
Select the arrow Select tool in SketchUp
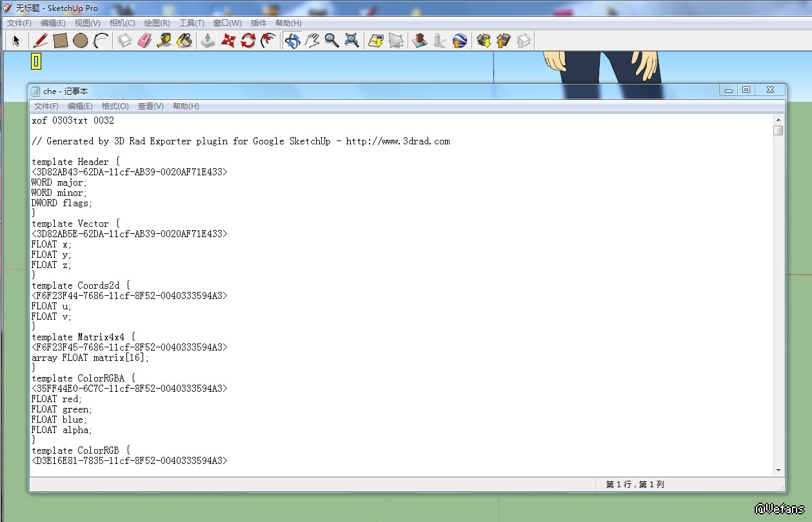(x=16, y=41)
